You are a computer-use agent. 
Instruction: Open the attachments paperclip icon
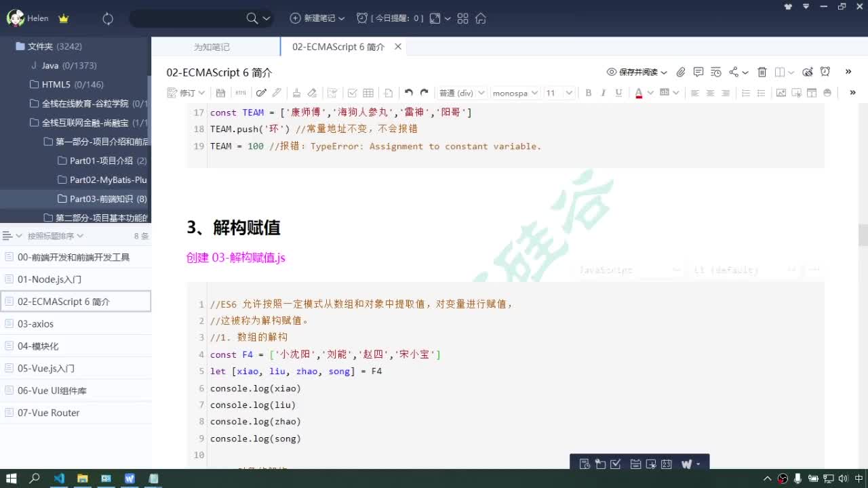tap(681, 72)
